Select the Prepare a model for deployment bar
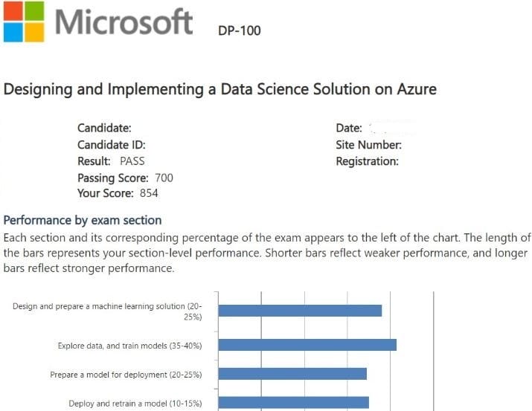Screen dimensions: 532x411 (x=292, y=374)
